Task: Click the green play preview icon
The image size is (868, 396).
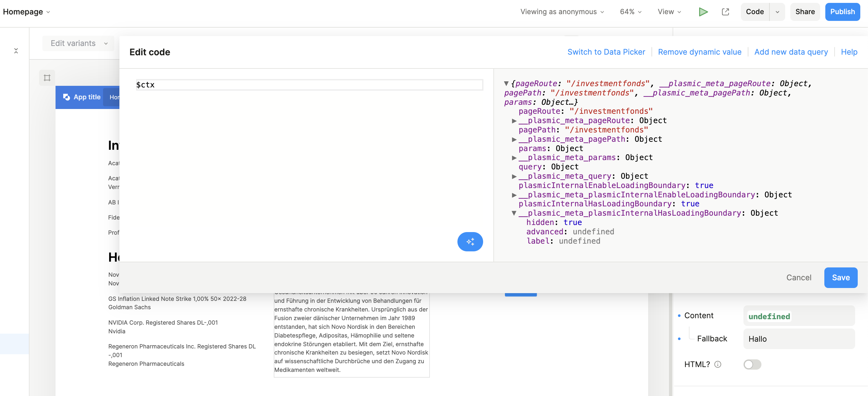Action: coord(703,12)
